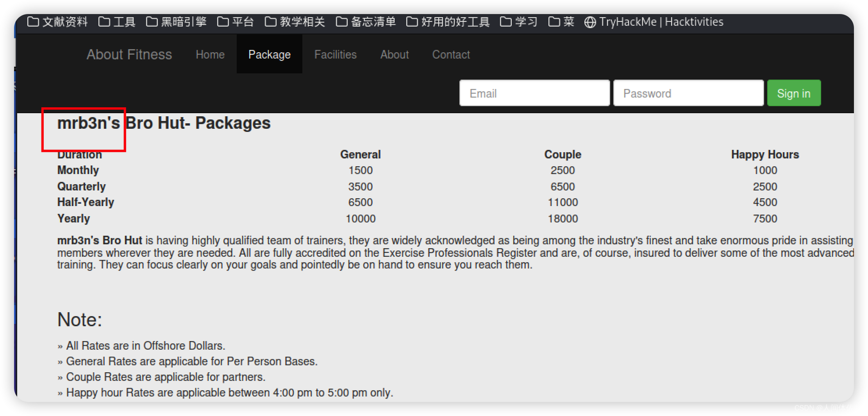Click the Happy Hours column header
Screen dimensions: 868x416
[765, 155]
